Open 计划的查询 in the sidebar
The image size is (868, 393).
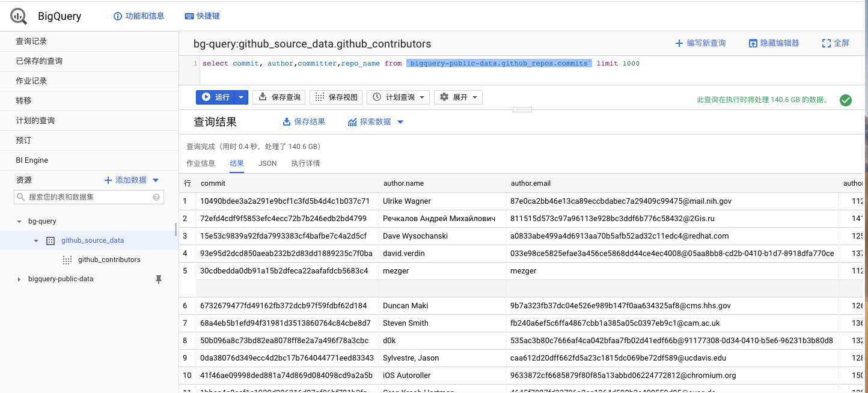tap(35, 121)
